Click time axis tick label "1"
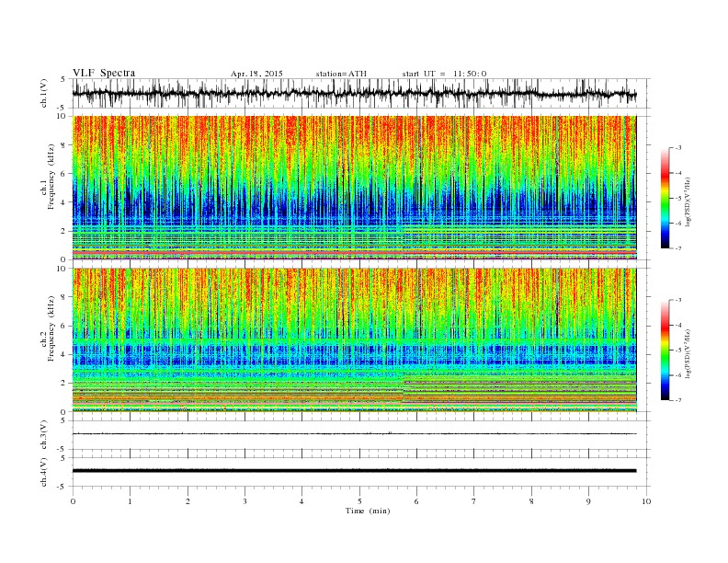Viewport: 728px width, 563px height. coord(131,501)
